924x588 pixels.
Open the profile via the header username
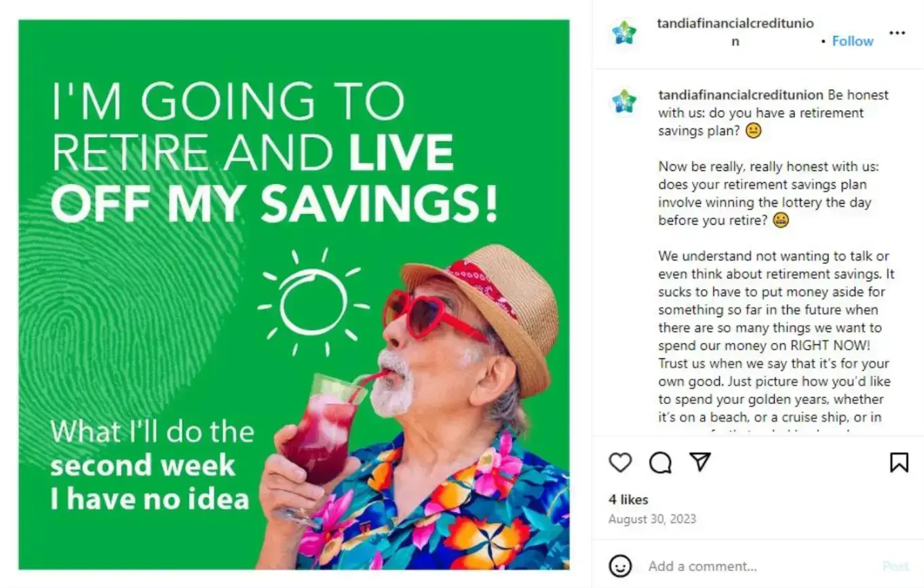coord(734,22)
